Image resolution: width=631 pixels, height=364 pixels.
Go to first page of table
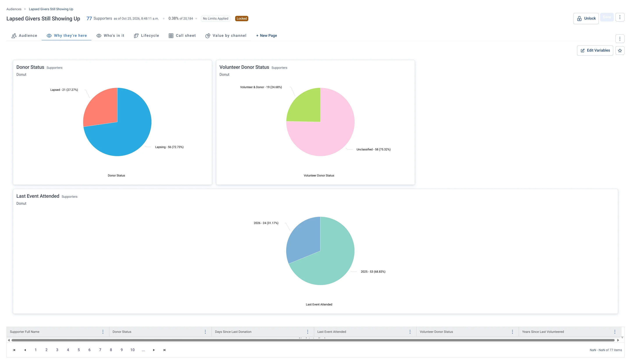(x=14, y=350)
